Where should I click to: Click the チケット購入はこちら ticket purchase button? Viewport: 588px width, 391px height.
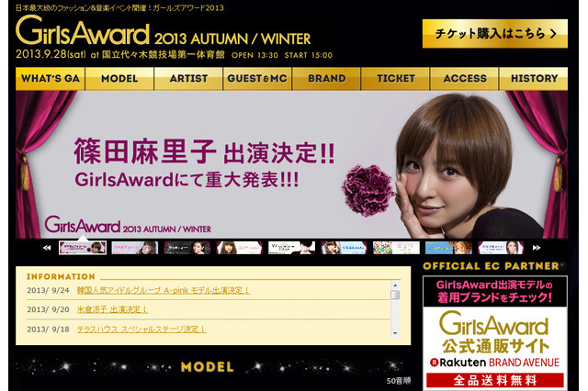pos(495,34)
